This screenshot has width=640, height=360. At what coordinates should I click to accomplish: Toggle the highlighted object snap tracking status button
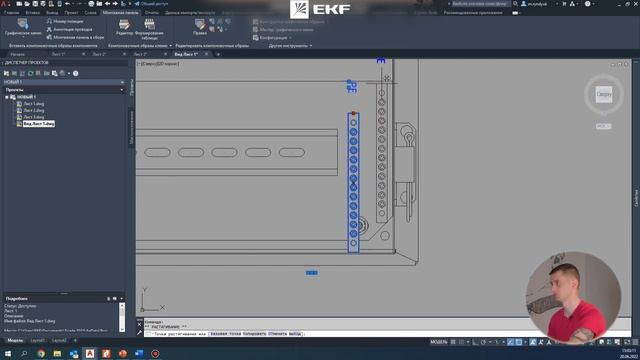511,342
